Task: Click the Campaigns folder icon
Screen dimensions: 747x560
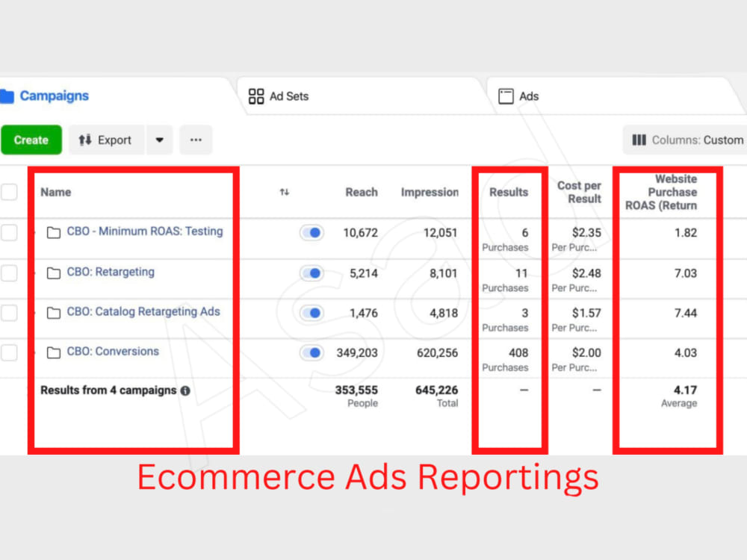Action: pos(7,96)
